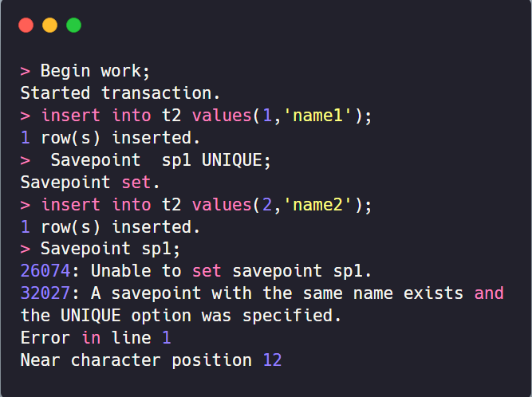Click 'the UNIQUE option was specified.' line

point(180,316)
